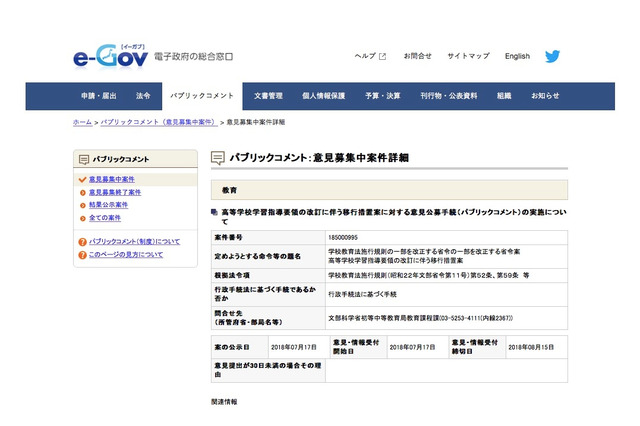This screenshot has width=640, height=426.
Task: Open パブリックコメント(意見募集中案件) breadcrumb link
Action: [x=159, y=122]
